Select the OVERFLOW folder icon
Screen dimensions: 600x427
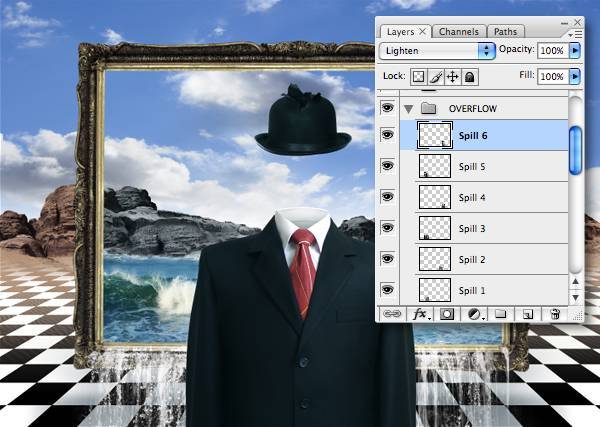coord(429,109)
